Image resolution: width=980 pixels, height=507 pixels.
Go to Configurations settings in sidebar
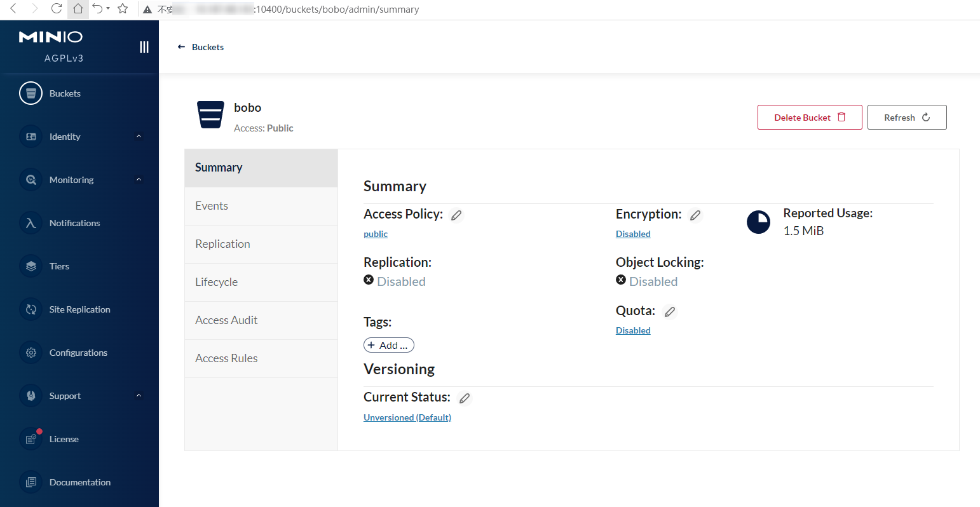coord(78,353)
